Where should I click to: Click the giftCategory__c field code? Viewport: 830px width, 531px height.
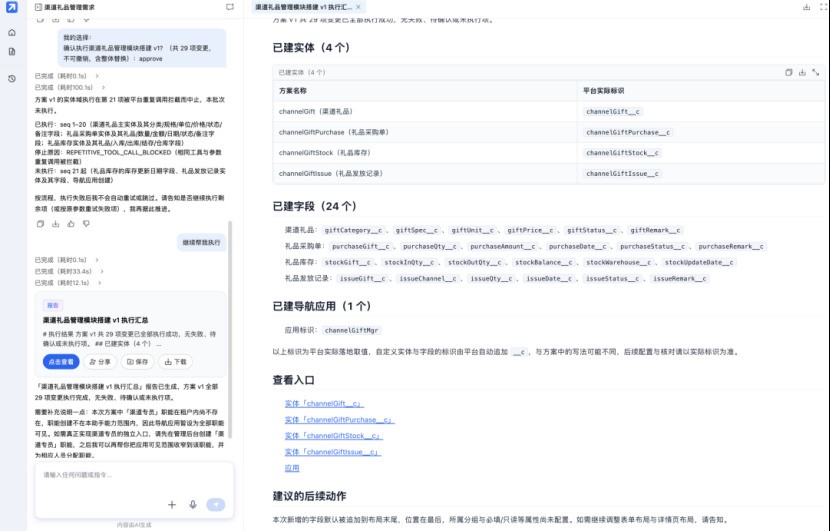pyautogui.click(x=353, y=230)
